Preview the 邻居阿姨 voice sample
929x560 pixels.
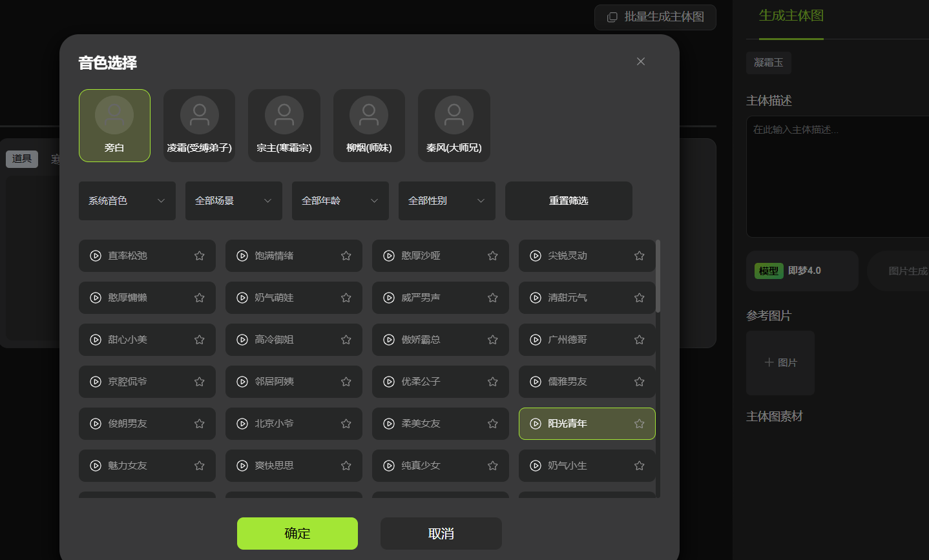(242, 382)
